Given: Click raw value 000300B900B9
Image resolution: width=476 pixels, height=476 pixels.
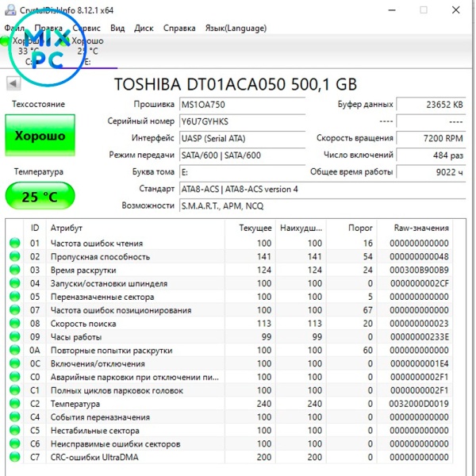Looking at the screenshot, I should 419,270.
